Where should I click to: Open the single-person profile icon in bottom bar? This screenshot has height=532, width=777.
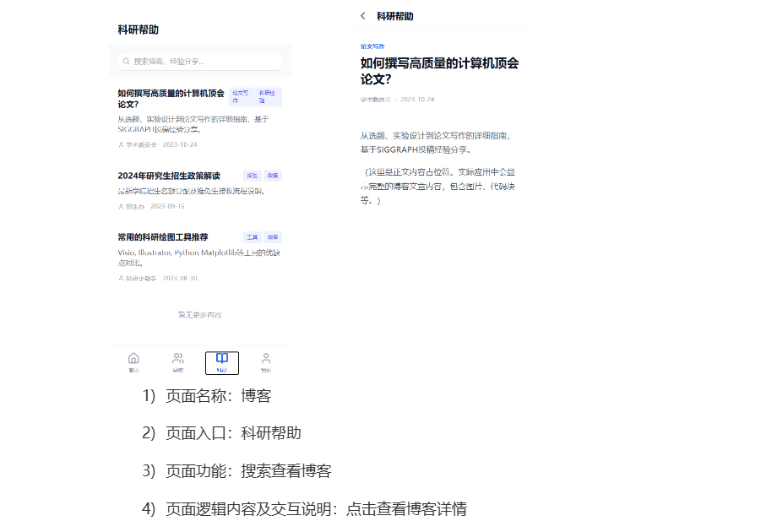click(266, 359)
